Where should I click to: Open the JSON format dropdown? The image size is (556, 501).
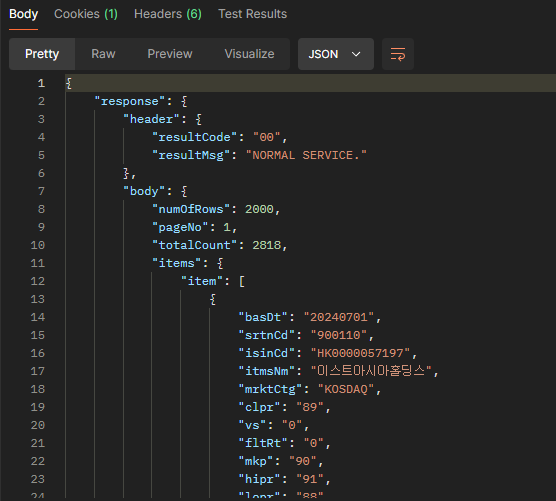[x=335, y=54]
